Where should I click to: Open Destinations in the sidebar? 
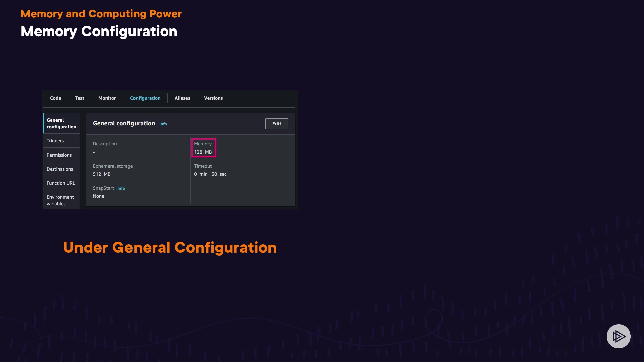pyautogui.click(x=60, y=169)
